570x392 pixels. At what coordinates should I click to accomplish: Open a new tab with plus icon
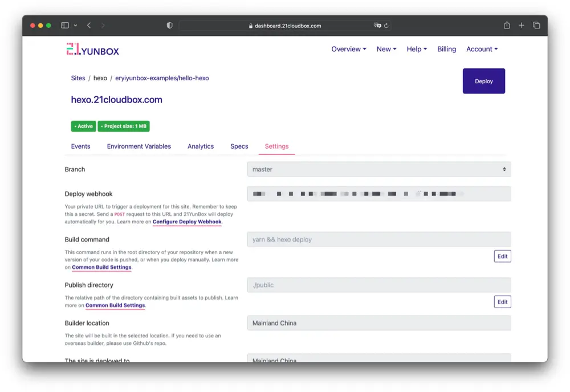(522, 26)
